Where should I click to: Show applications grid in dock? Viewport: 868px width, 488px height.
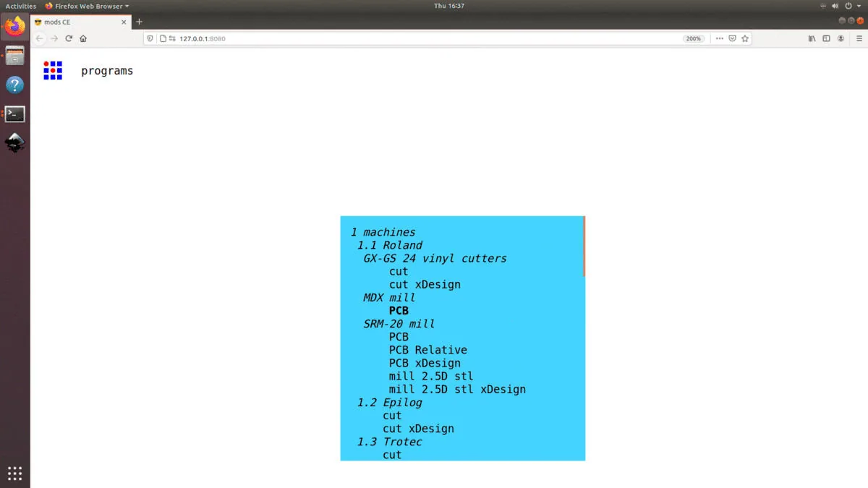15,474
